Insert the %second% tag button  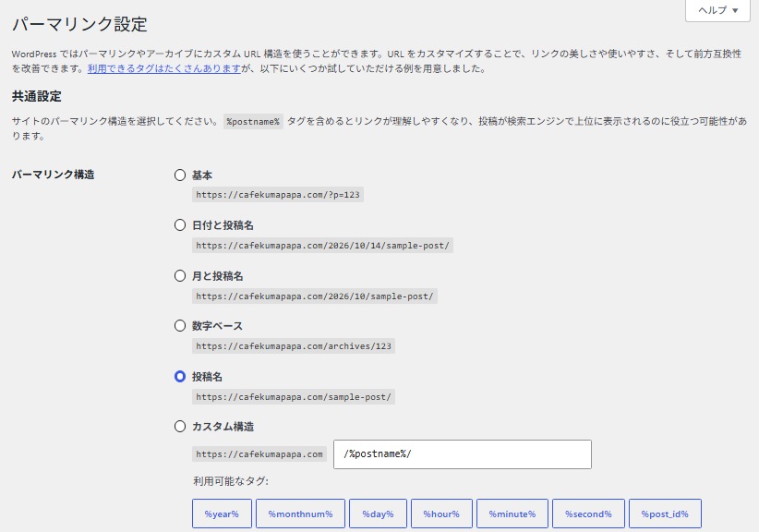click(x=588, y=514)
